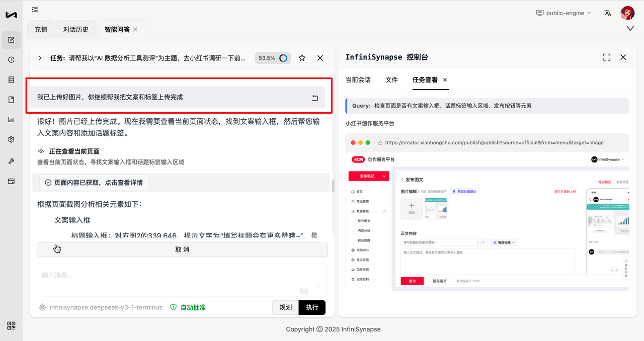Open the language translate icon
644x341 pixels.
pyautogui.click(x=608, y=13)
